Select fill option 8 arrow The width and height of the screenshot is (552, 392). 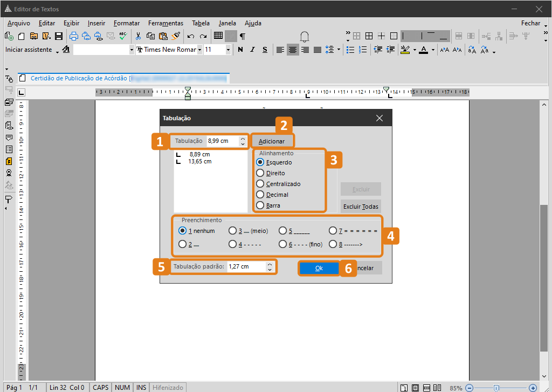coord(333,244)
